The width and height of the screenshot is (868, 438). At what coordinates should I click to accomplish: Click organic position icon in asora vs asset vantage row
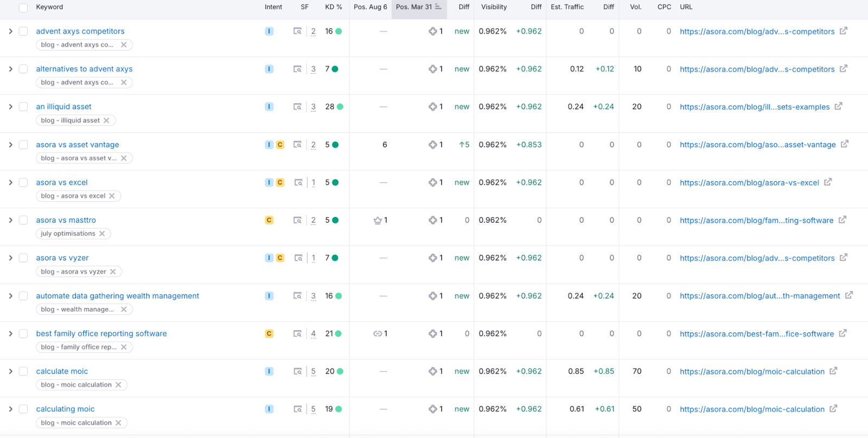tap(432, 145)
